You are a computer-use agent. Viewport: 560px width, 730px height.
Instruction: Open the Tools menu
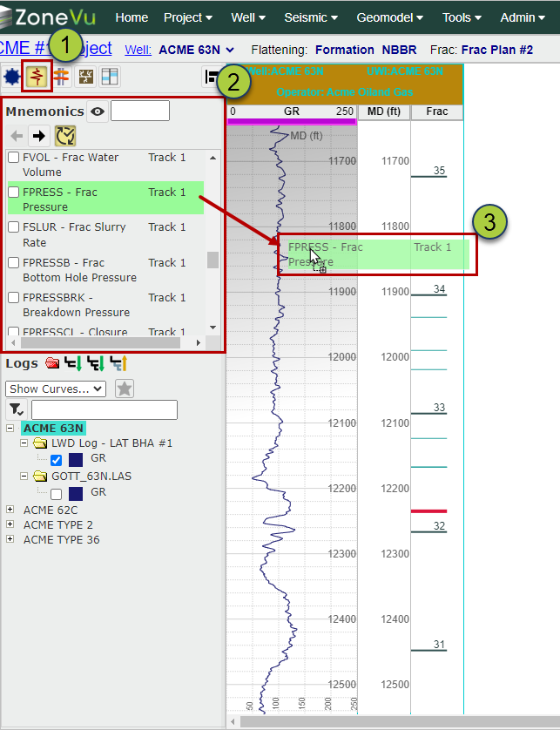(x=462, y=17)
